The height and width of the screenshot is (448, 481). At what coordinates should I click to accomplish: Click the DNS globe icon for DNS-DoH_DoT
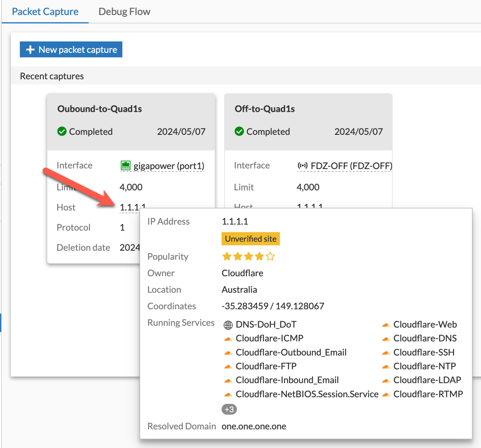tap(228, 325)
